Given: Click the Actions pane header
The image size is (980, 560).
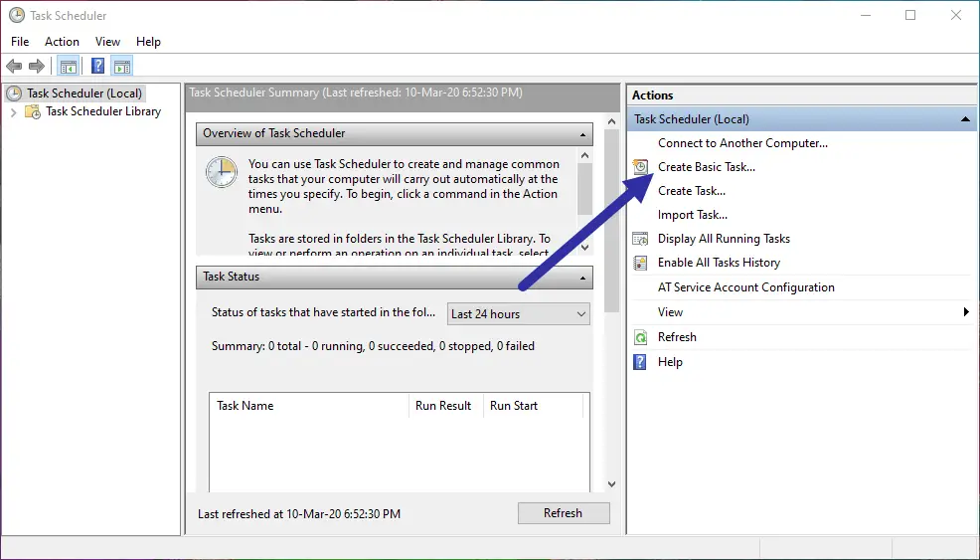Looking at the screenshot, I should pos(802,95).
